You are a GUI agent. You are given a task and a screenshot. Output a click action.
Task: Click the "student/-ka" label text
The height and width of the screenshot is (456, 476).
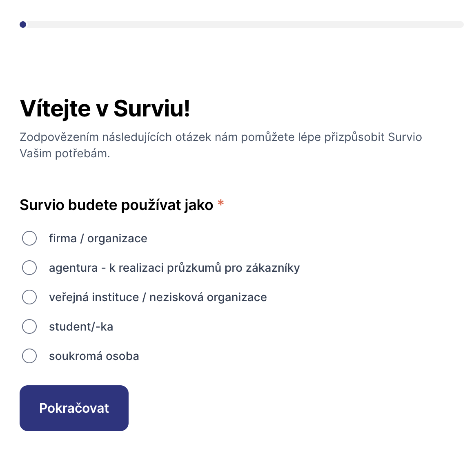point(81,326)
